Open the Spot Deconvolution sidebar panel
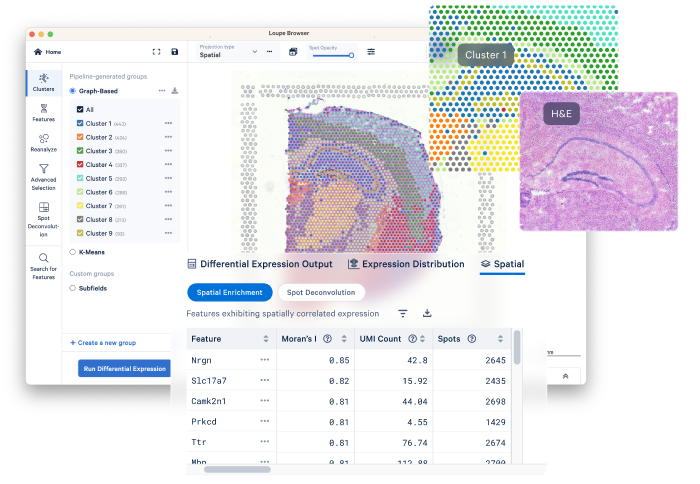Screen dimensions: 700x484 (43, 219)
